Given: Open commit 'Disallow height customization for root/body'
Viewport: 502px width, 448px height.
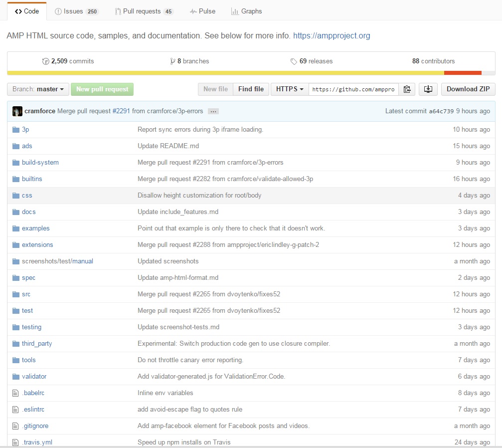Looking at the screenshot, I should (199, 196).
